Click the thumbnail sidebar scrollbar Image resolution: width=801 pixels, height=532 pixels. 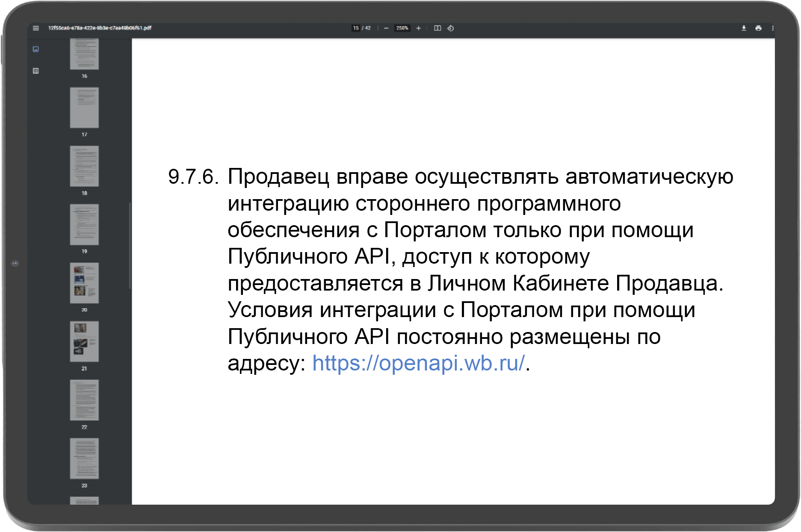(130, 246)
